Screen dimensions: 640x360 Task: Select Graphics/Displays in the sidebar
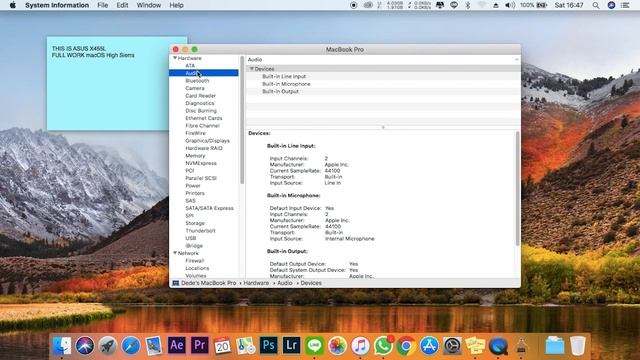207,140
